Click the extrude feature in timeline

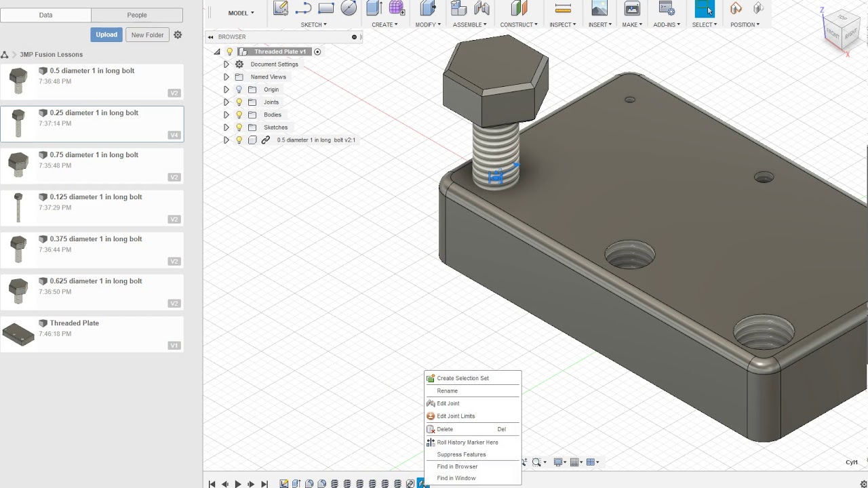[x=296, y=483]
